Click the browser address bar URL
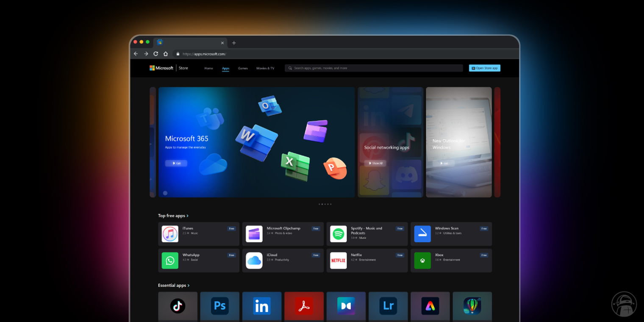Viewport: 644px width, 322px height. pyautogui.click(x=204, y=54)
